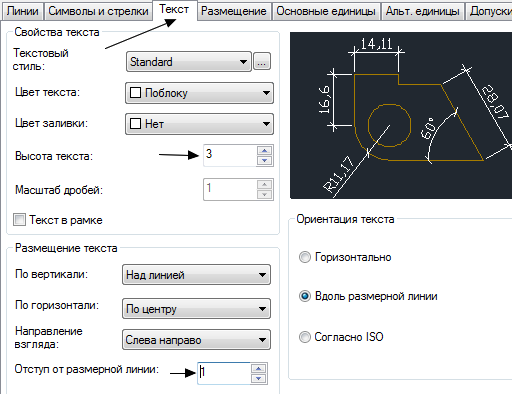Enable the Текст в рамке checkbox
The width and height of the screenshot is (512, 394).
[19, 220]
